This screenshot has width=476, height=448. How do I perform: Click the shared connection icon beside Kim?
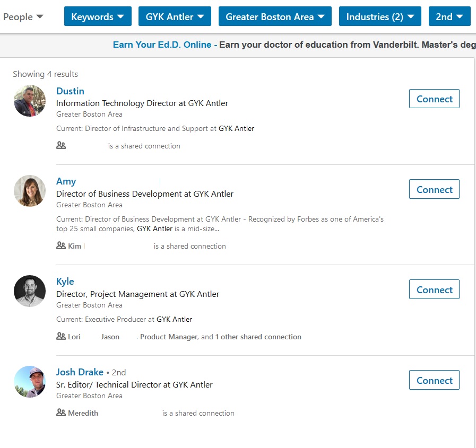coord(61,246)
